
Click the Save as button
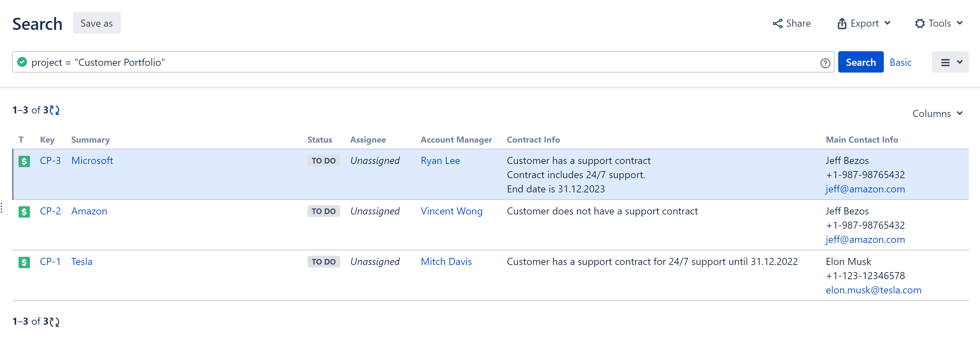click(96, 23)
